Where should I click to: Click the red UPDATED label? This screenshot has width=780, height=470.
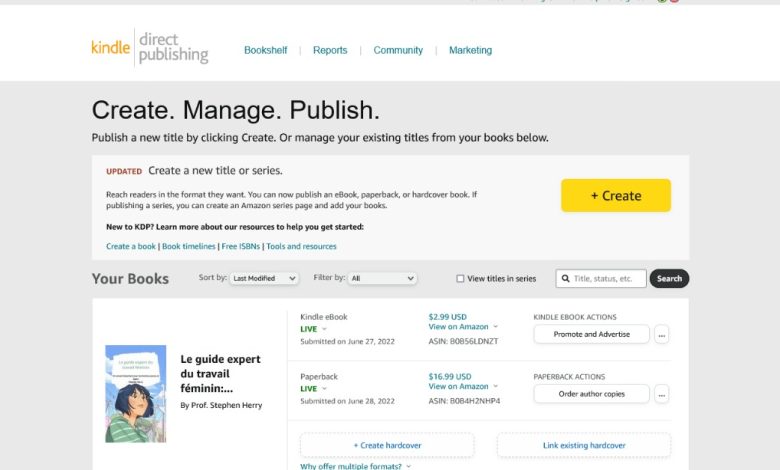tap(124, 171)
